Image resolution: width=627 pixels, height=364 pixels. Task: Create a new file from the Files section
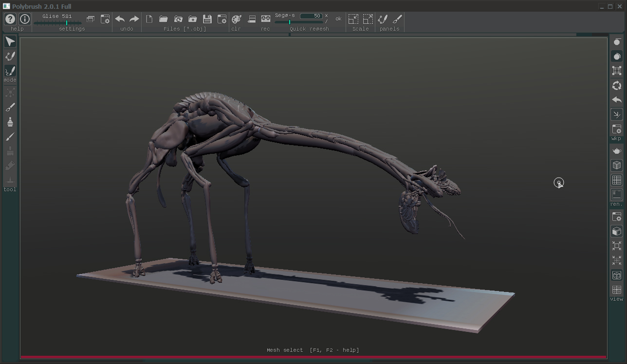[149, 18]
